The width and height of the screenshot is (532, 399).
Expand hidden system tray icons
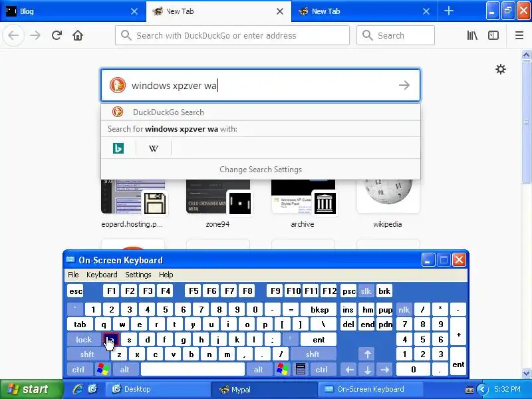point(482,389)
